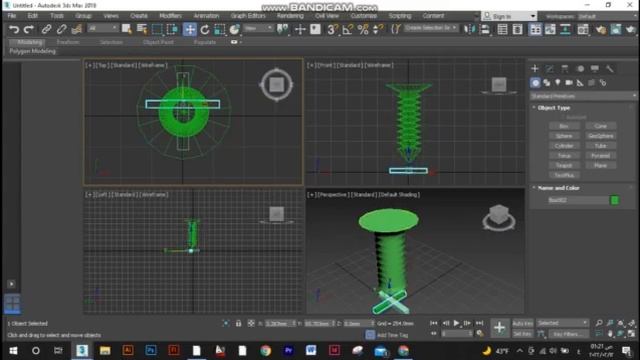Screen dimensions: 640x360
Task: Open the Material Editor icon
Action: coord(583,29)
